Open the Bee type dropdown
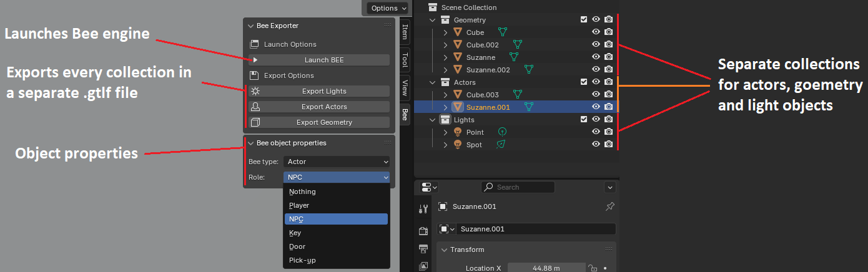Image resolution: width=868 pixels, height=272 pixels. point(336,162)
